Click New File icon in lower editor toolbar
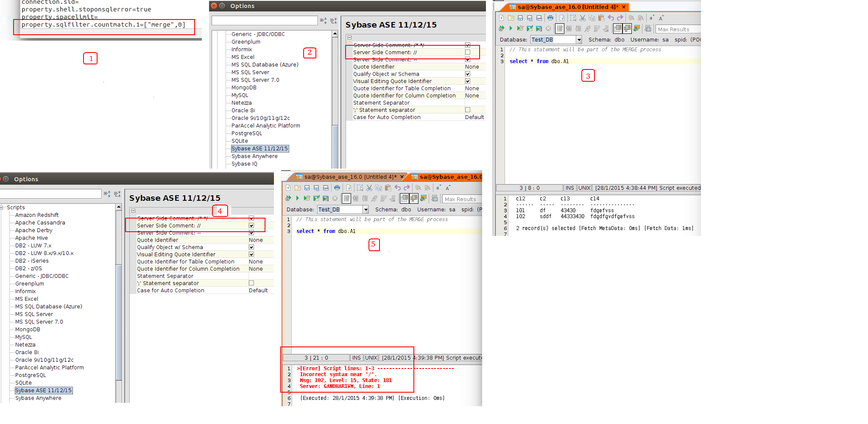Image resolution: width=868 pixels, height=424 pixels. click(288, 188)
